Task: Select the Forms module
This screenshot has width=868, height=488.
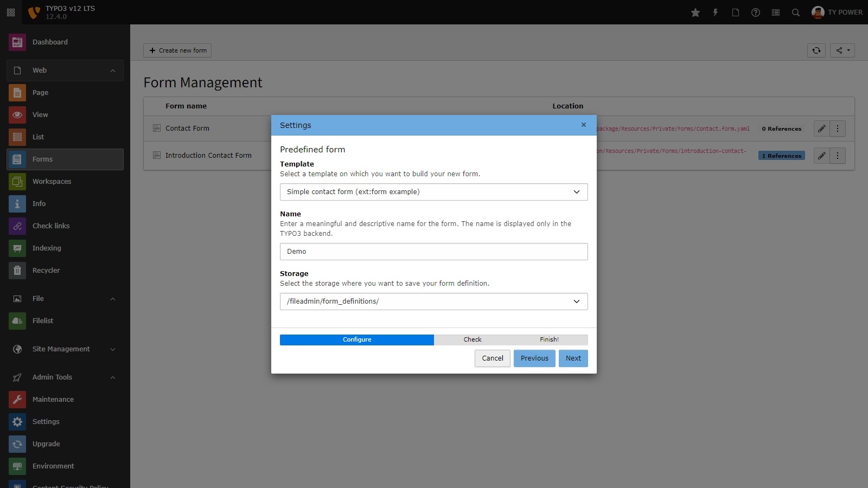Action: (65, 159)
